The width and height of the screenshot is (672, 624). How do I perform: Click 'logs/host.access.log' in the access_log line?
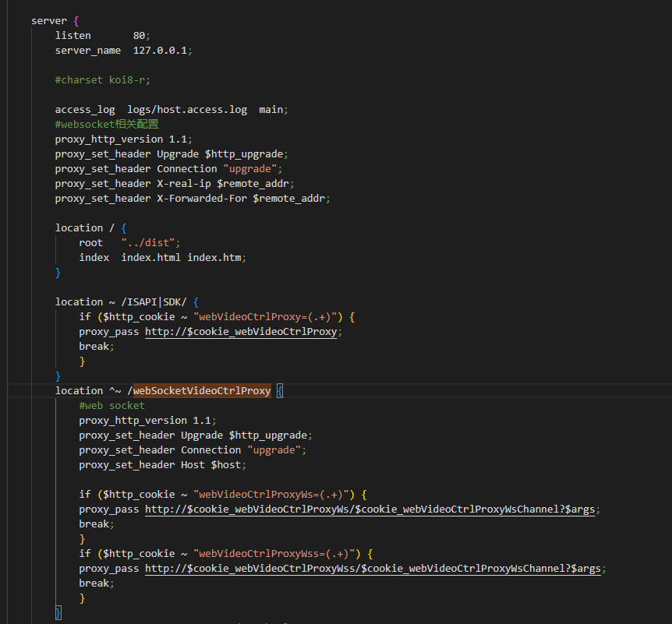[187, 110]
